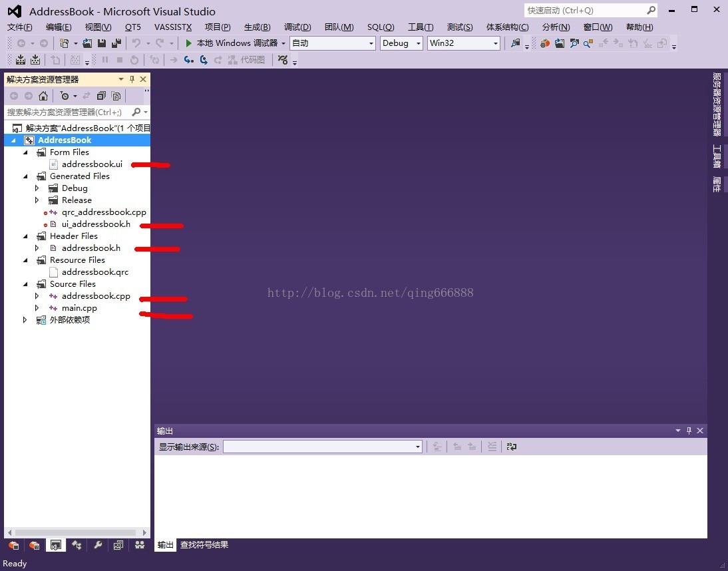
Task: Switch to the 输出 bottom tab
Action: 165,545
